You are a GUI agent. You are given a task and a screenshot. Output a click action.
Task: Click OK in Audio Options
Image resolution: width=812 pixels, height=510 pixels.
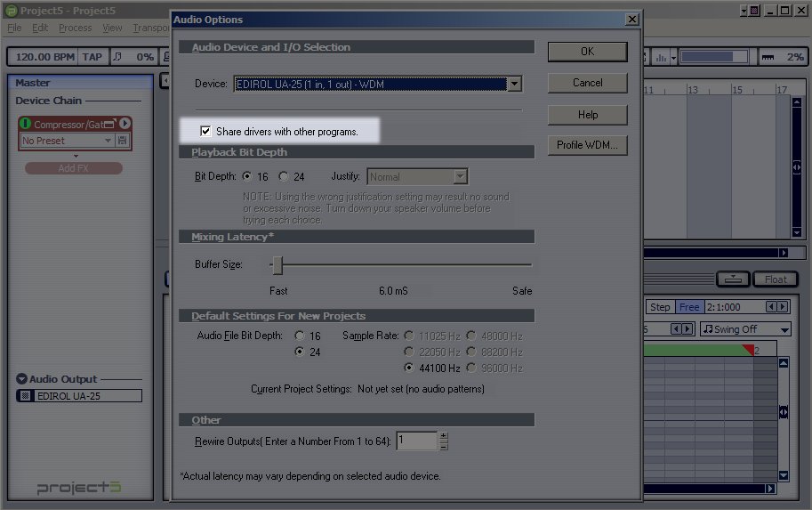pyautogui.click(x=587, y=52)
